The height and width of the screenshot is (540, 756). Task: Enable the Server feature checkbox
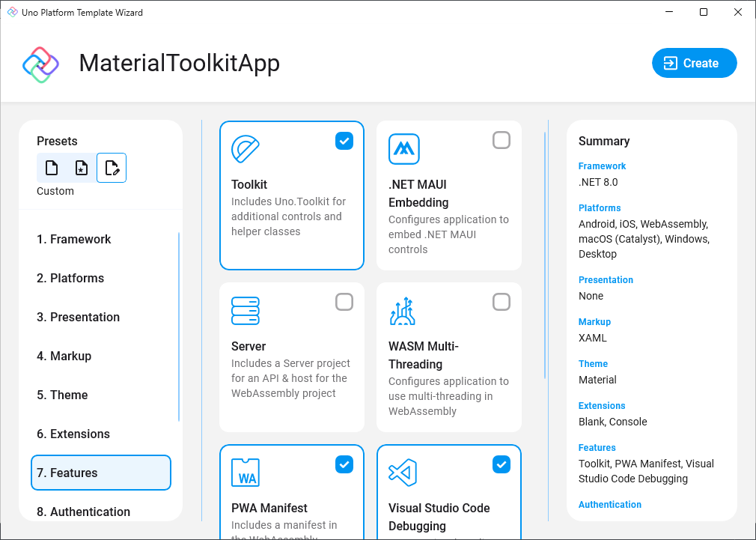pos(344,302)
